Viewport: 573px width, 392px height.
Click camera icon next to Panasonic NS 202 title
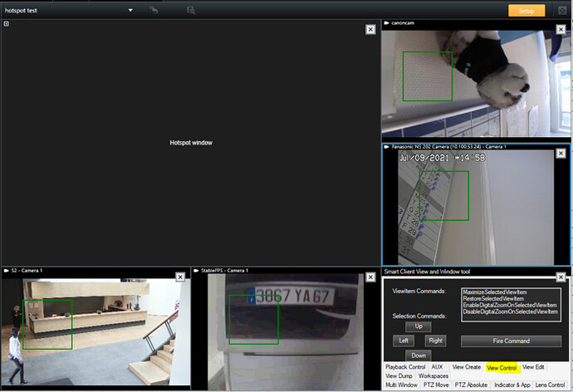[387, 147]
